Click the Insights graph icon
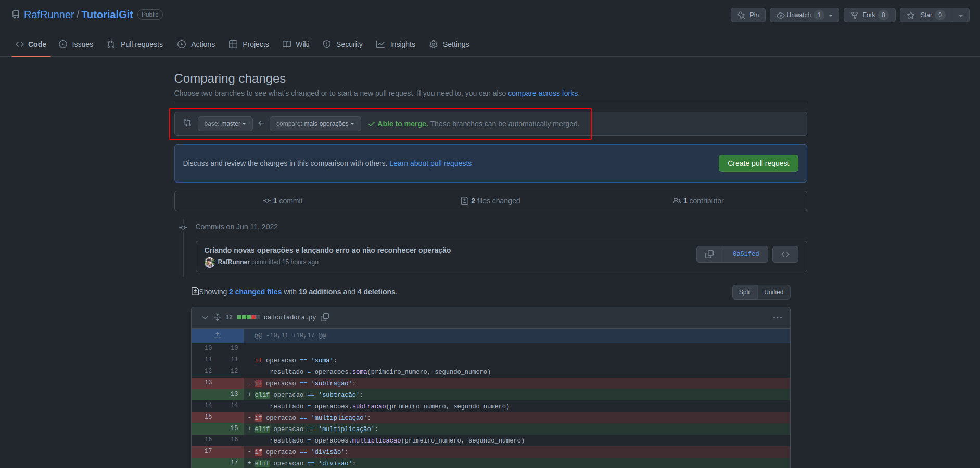The width and height of the screenshot is (980, 468). (x=380, y=44)
